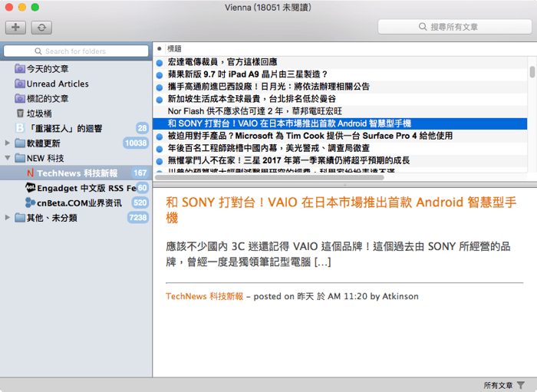This screenshot has width=537, height=392.
Task: Toggle unread dot on 蘋果新版 9.7 吋 iPad article
Action: 160,74
